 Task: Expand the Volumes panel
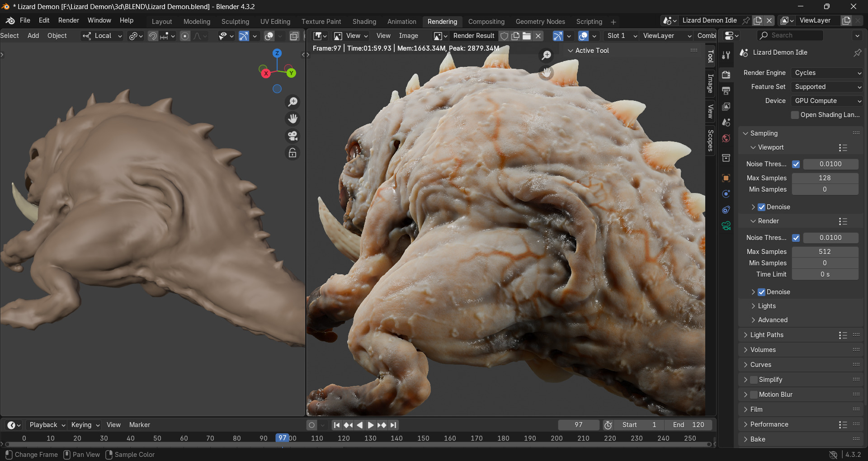763,350
